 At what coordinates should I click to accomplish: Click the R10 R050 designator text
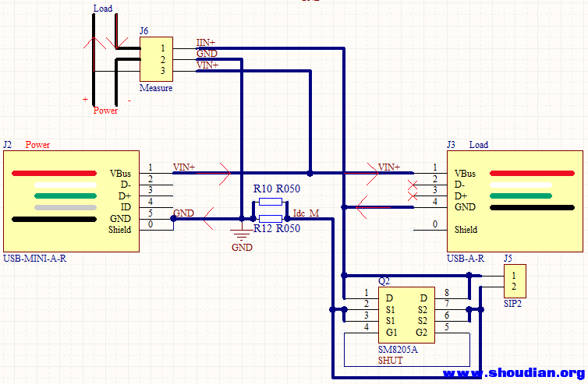click(277, 188)
